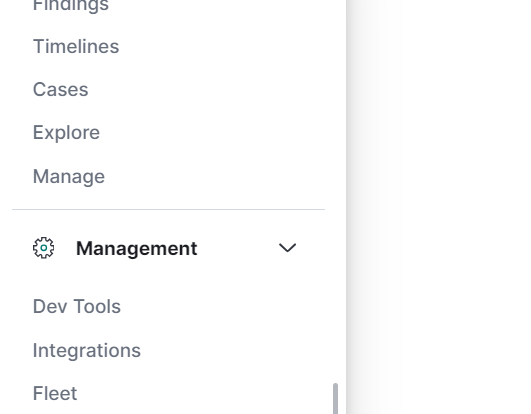Click the down-arrow beside Management
The height and width of the screenshot is (414, 531).
[287, 248]
